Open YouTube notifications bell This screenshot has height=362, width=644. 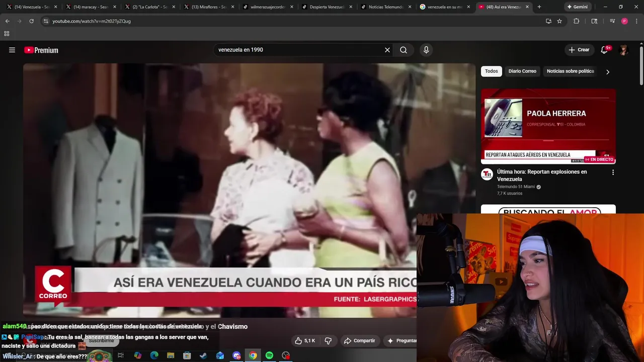[605, 50]
